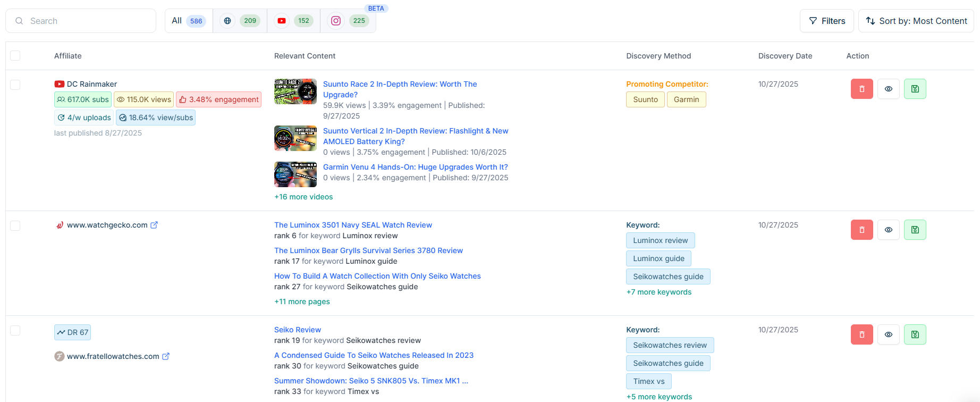Open fratellowatches.com external link icon

(166, 356)
